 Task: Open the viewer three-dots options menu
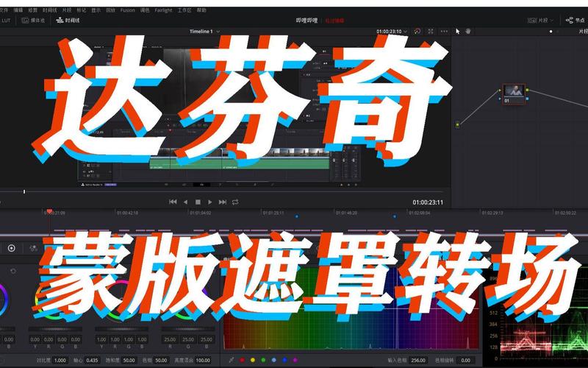tap(444, 32)
